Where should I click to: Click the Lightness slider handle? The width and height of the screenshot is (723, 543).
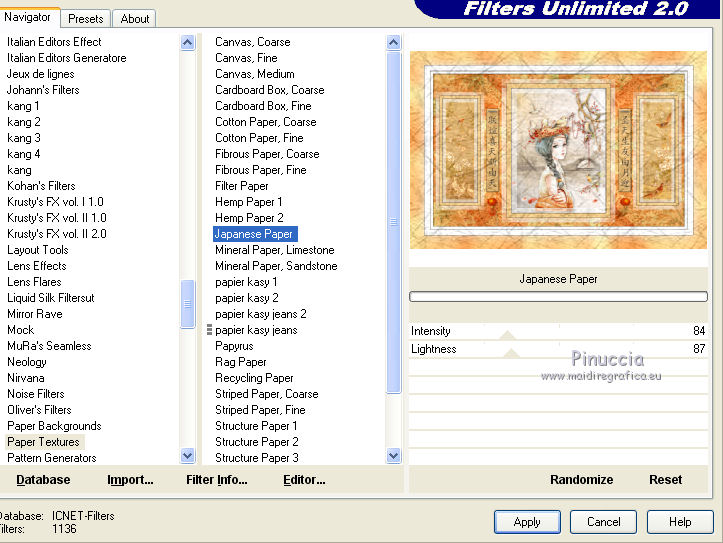coord(511,354)
